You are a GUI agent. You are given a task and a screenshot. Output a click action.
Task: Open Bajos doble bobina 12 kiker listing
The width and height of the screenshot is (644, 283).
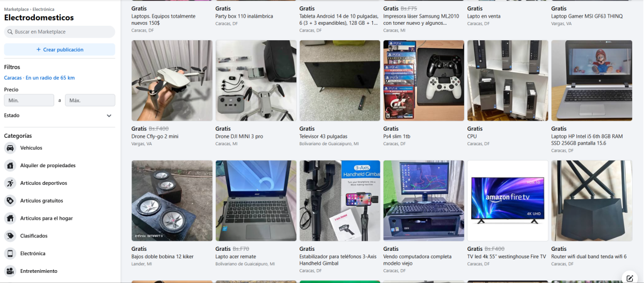point(172,200)
